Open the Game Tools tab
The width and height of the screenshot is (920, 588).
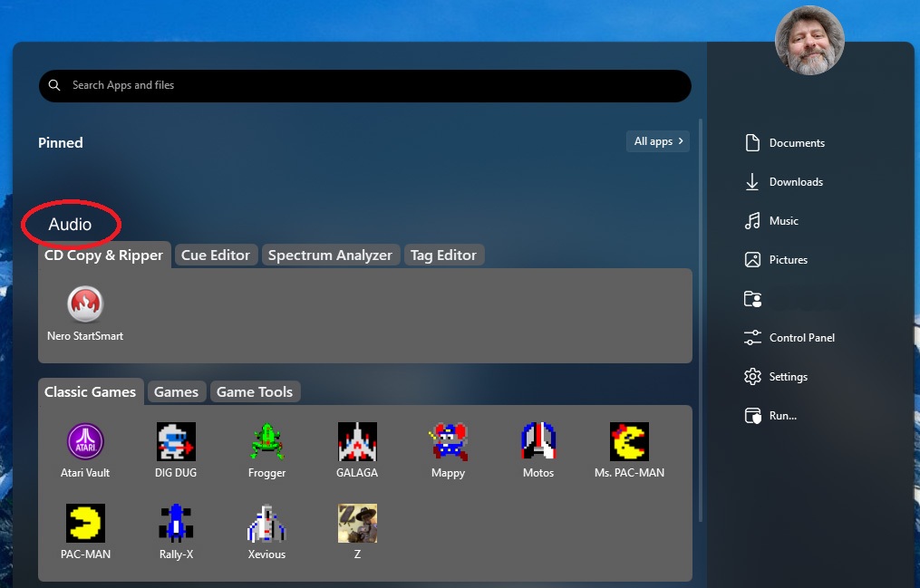click(255, 391)
